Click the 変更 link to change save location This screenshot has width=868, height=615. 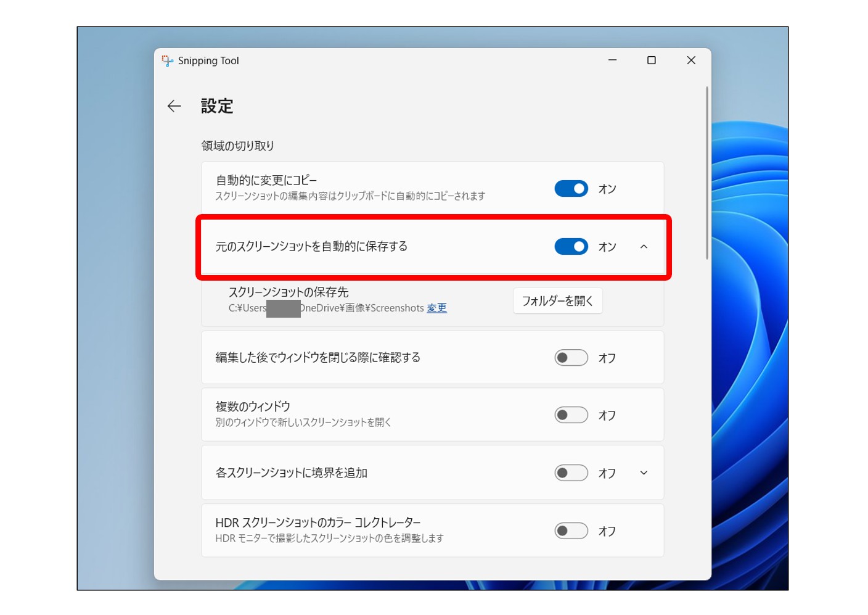(437, 308)
